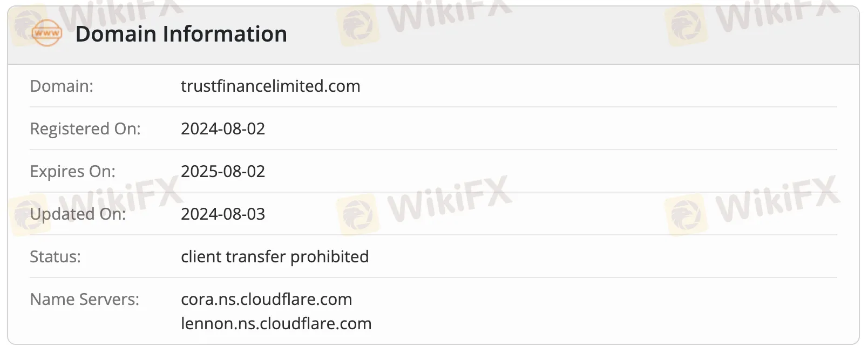
Task: Click the Domain Information heading
Action: click(181, 34)
